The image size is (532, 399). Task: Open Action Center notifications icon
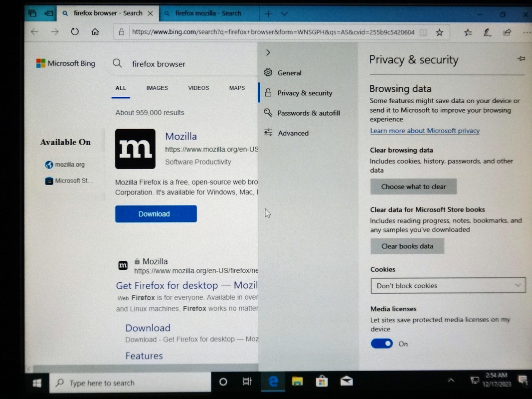(x=523, y=380)
